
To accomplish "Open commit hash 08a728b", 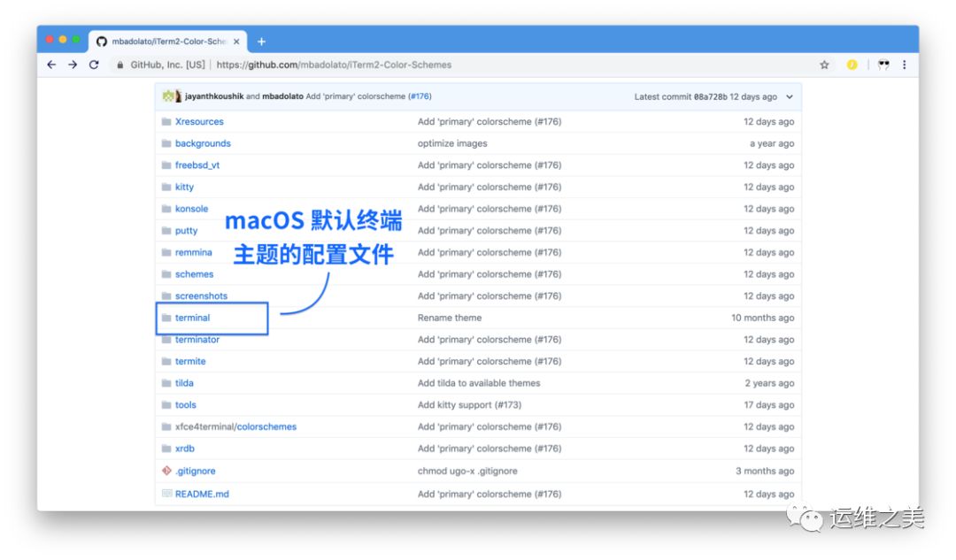I will coord(710,96).
